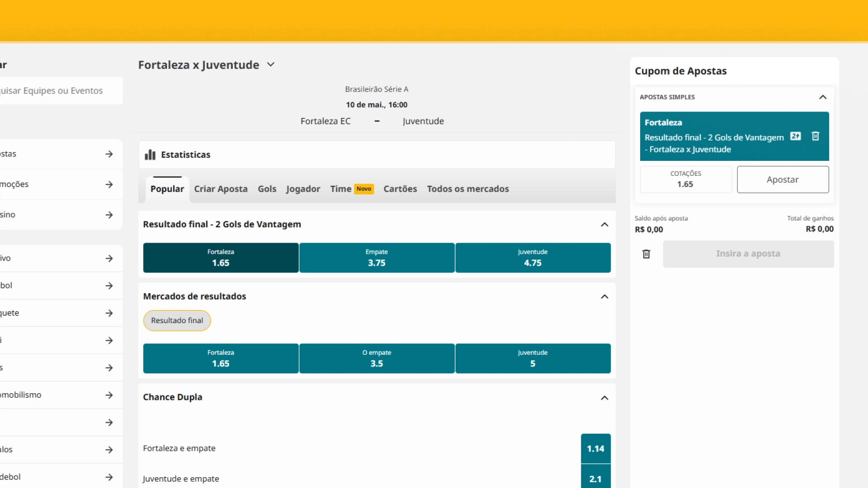
Task: Open sidebar item 'mobilismo'
Action: coord(61,395)
